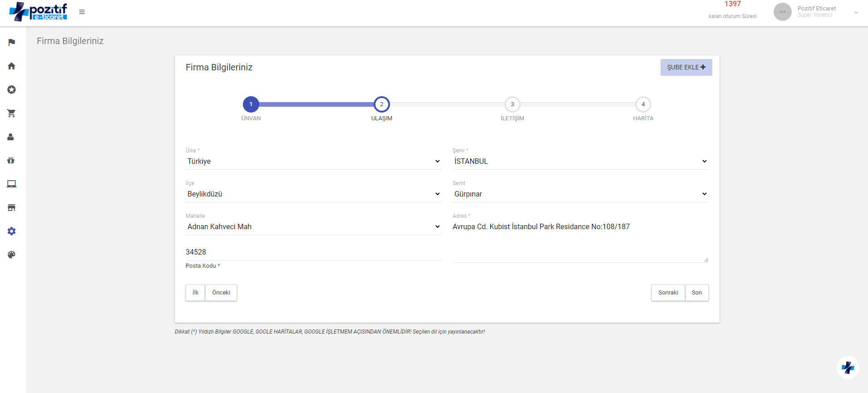The width and height of the screenshot is (868, 393).
Task: Open the Mahalle dropdown list
Action: pyautogui.click(x=313, y=227)
